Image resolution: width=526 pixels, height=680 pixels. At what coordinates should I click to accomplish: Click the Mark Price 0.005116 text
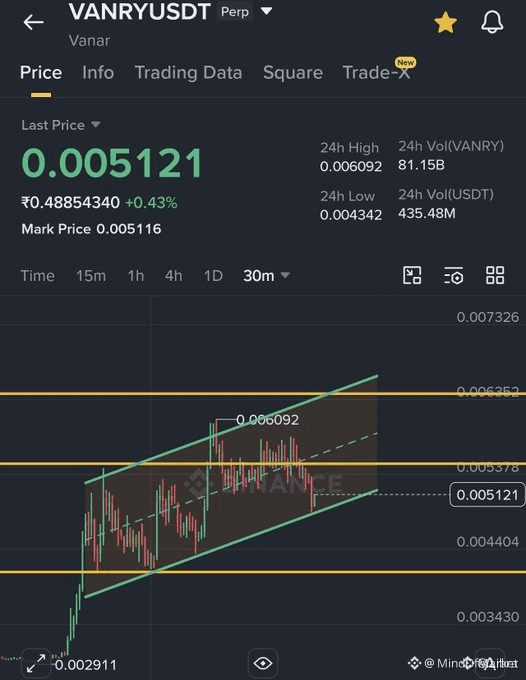(x=91, y=229)
